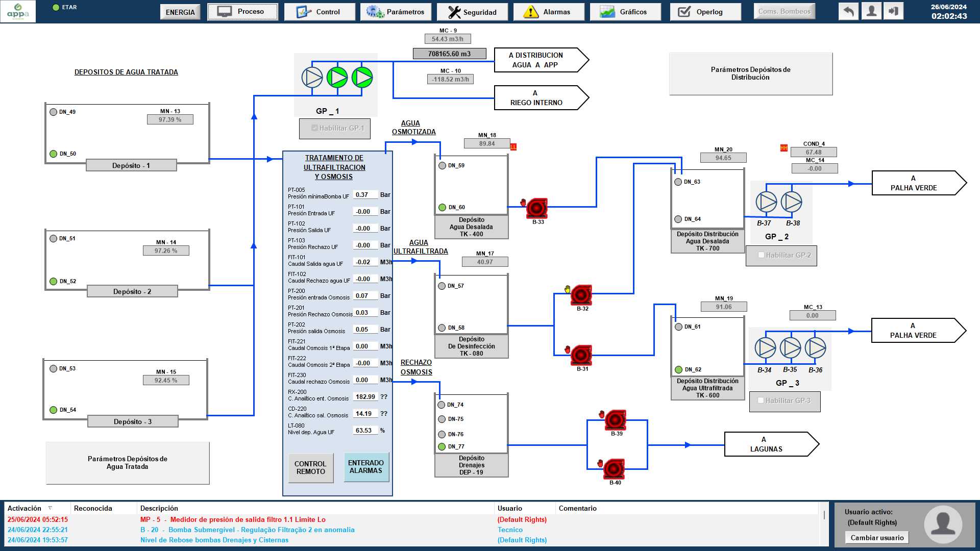
Task: Click Activación column sort arrow
Action: [x=50, y=508]
